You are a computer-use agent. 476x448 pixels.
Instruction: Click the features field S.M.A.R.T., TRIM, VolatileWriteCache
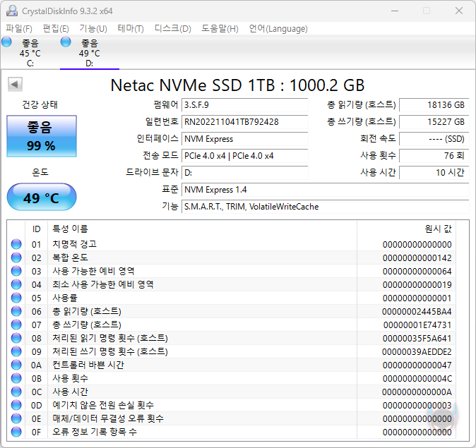click(x=325, y=207)
